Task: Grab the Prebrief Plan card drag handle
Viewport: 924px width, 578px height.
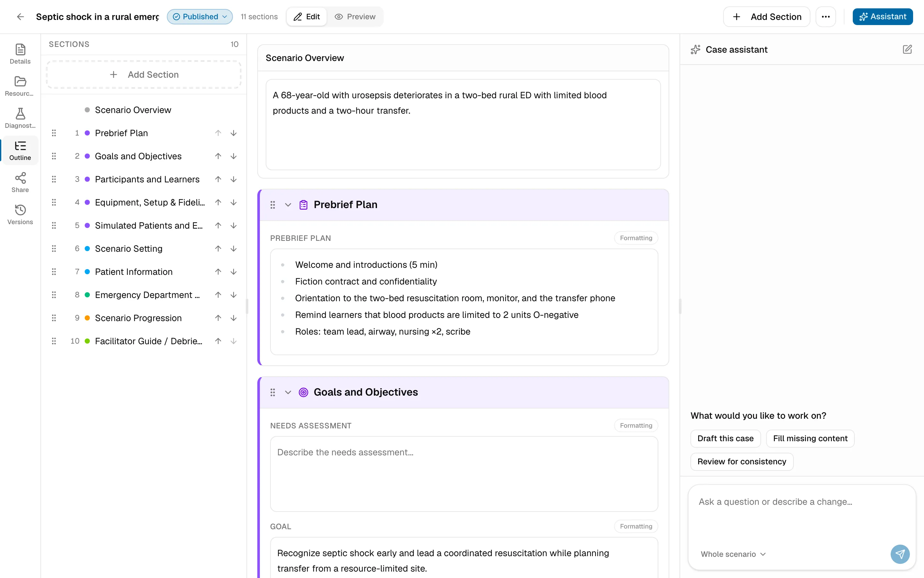Action: (x=273, y=205)
